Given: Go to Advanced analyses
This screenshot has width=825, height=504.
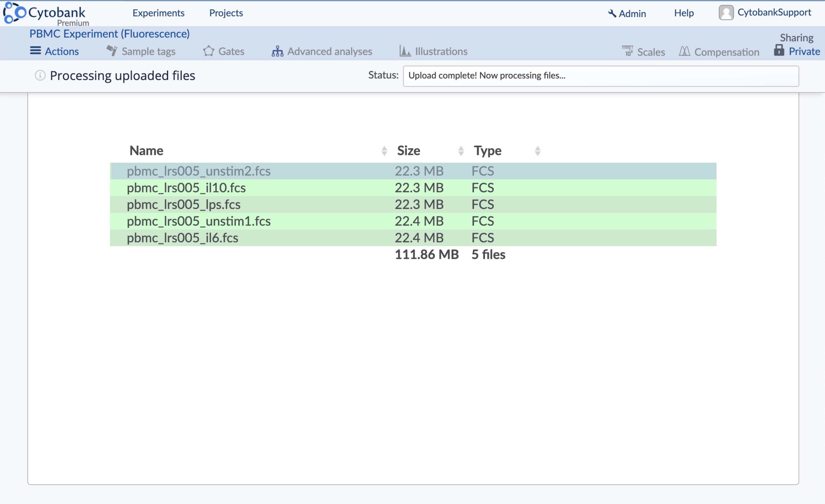Looking at the screenshot, I should pos(329,51).
